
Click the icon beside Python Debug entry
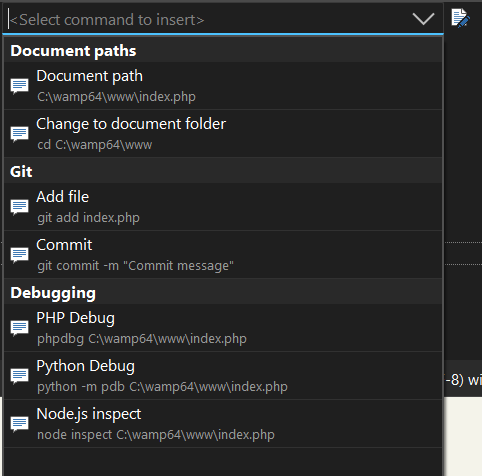tap(19, 376)
